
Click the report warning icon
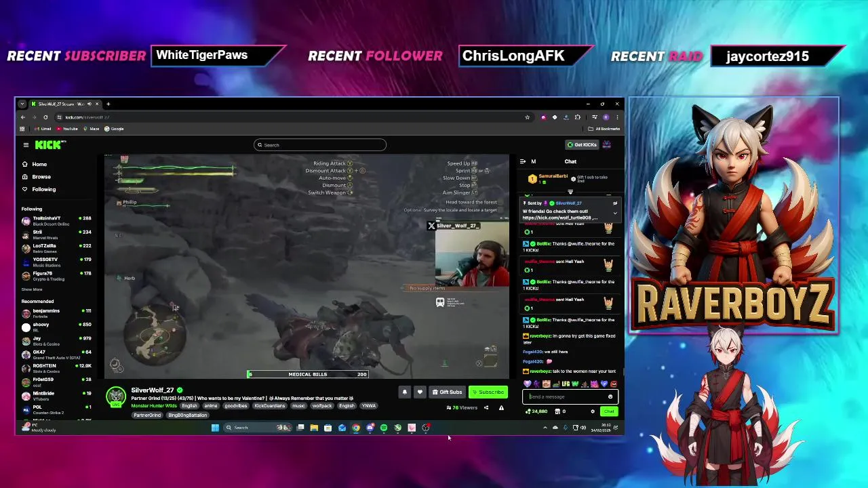pos(501,407)
